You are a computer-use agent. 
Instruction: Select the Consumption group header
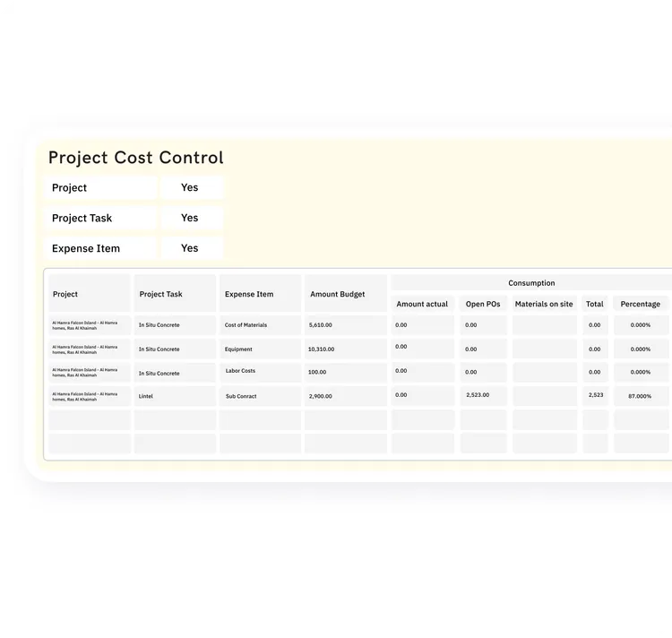tap(531, 283)
